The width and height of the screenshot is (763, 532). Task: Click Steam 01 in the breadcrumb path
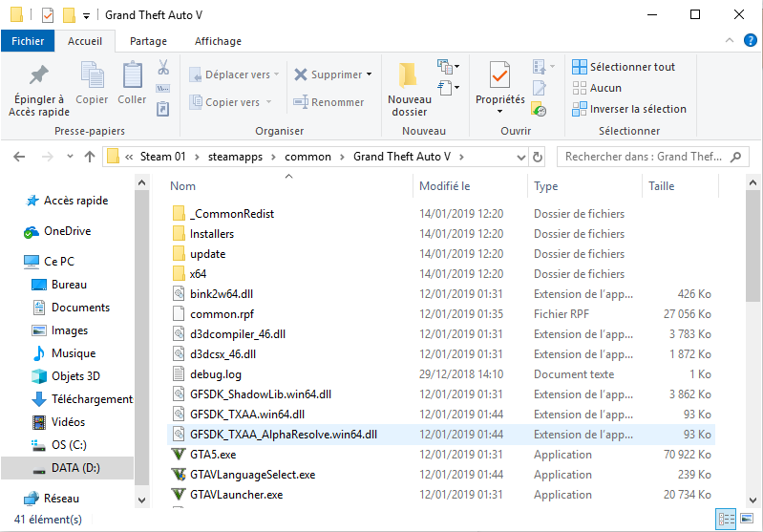click(162, 157)
